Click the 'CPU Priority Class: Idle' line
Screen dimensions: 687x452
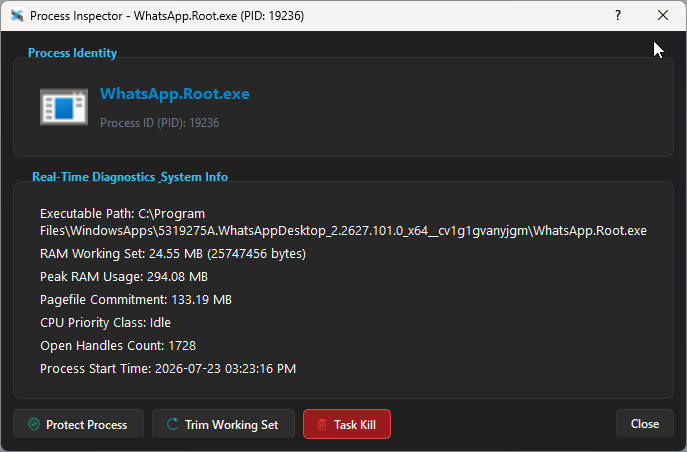(105, 323)
